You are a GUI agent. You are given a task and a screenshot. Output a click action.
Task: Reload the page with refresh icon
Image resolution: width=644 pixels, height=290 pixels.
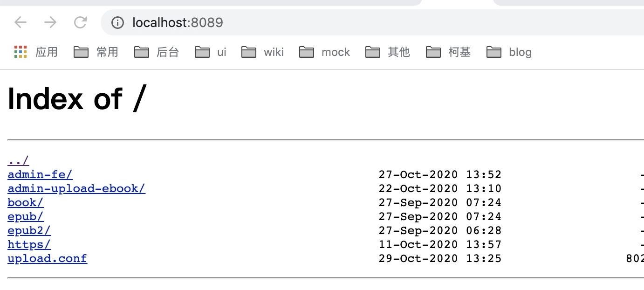81,22
